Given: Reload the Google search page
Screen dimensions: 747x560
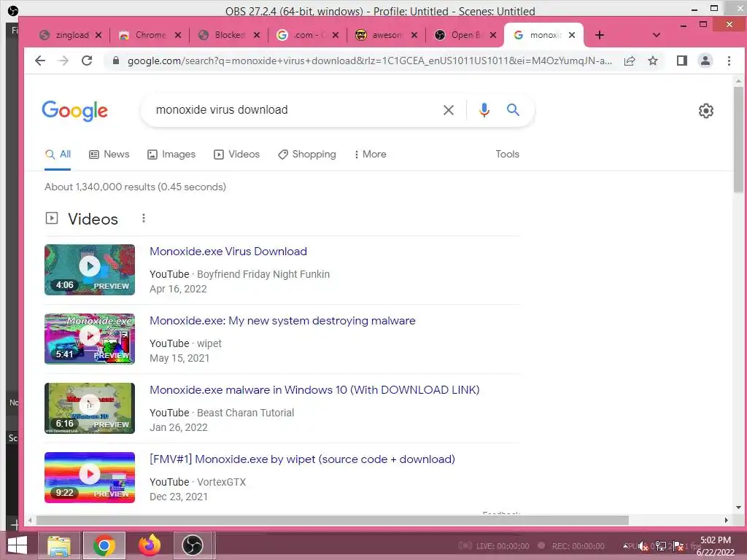Looking at the screenshot, I should [x=87, y=61].
